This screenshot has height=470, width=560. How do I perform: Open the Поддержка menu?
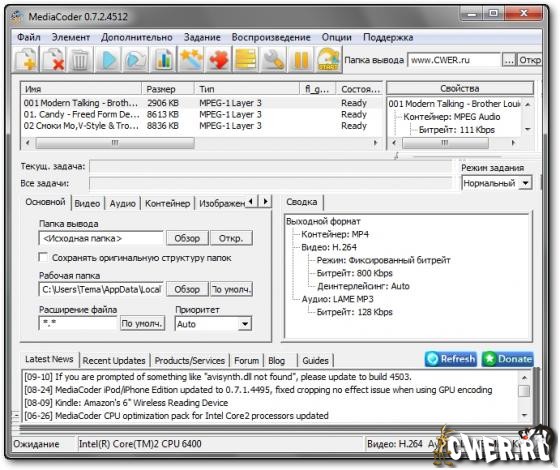(388, 38)
